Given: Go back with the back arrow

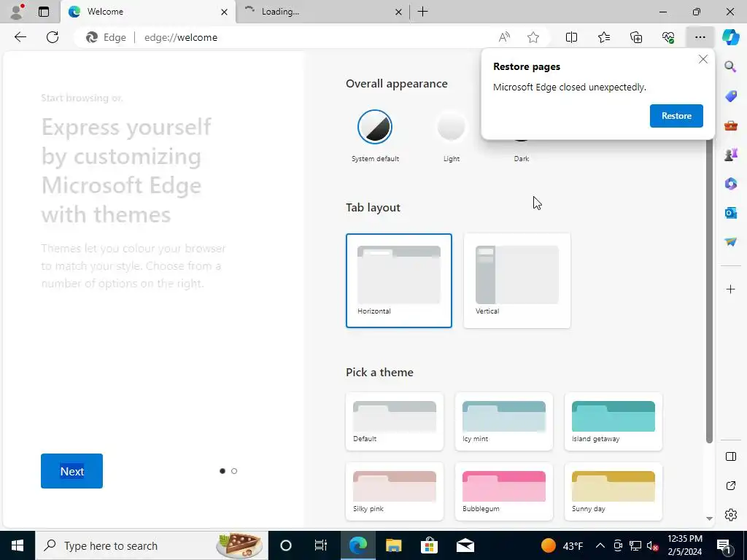Looking at the screenshot, I should 20,37.
